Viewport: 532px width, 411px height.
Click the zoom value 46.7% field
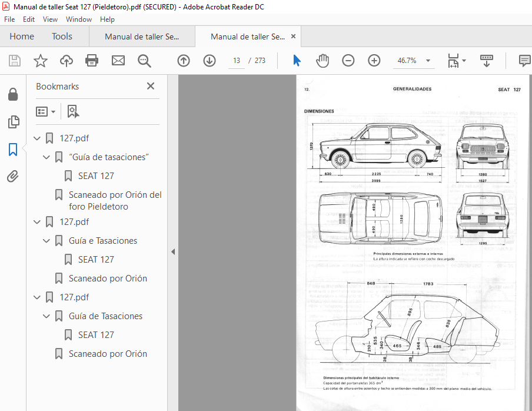pyautogui.click(x=407, y=61)
